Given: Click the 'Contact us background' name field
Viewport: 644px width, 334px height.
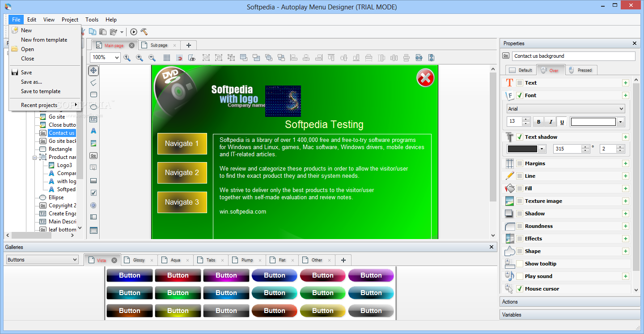Looking at the screenshot, I should pyautogui.click(x=574, y=56).
